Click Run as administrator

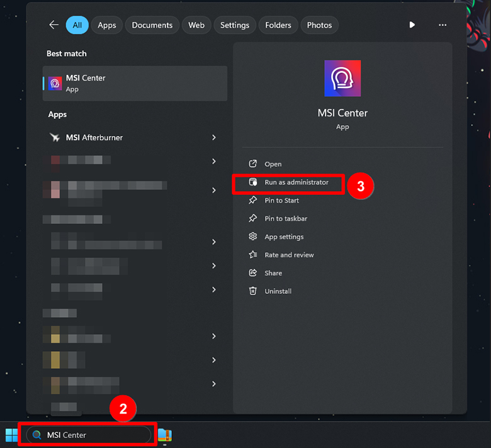click(296, 182)
